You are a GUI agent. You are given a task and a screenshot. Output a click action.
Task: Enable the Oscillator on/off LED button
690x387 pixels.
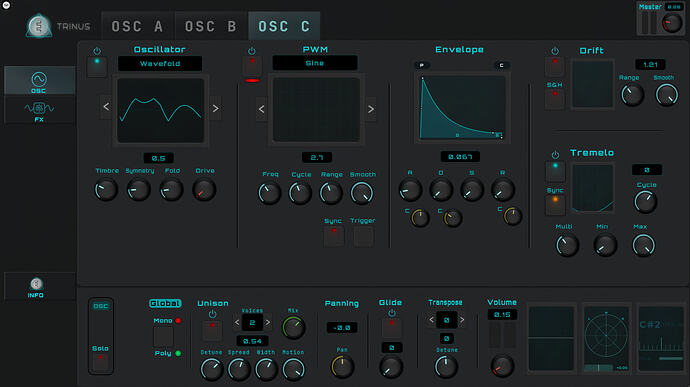tap(97, 67)
